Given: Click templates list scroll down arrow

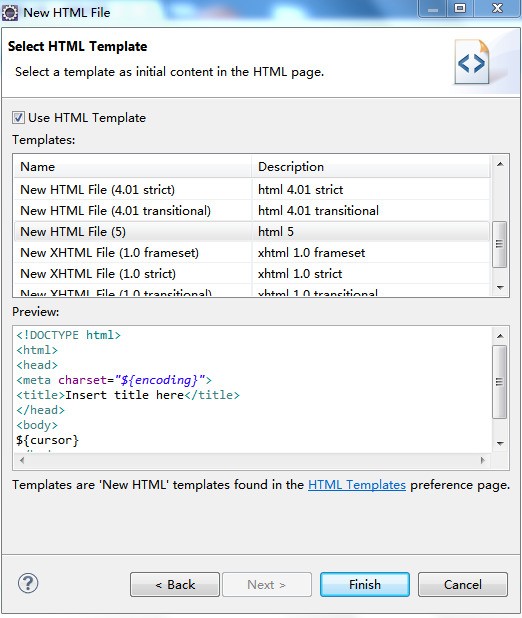Looking at the screenshot, I should coord(500,287).
